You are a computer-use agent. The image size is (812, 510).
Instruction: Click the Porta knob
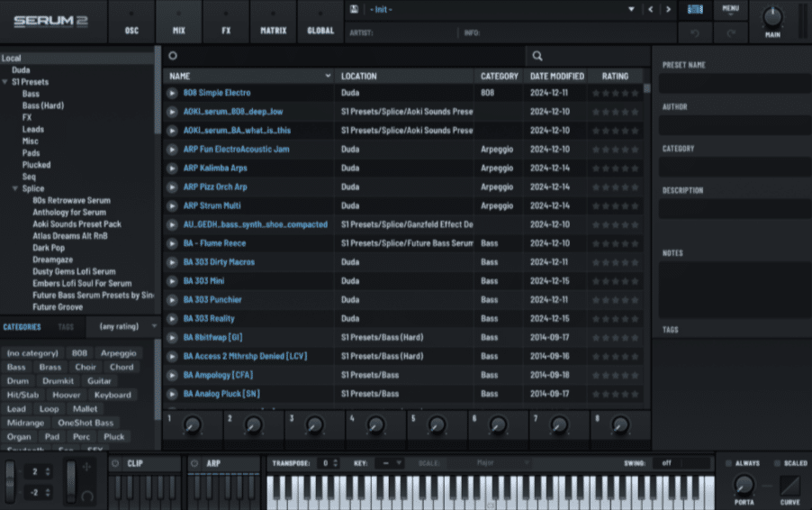744,485
